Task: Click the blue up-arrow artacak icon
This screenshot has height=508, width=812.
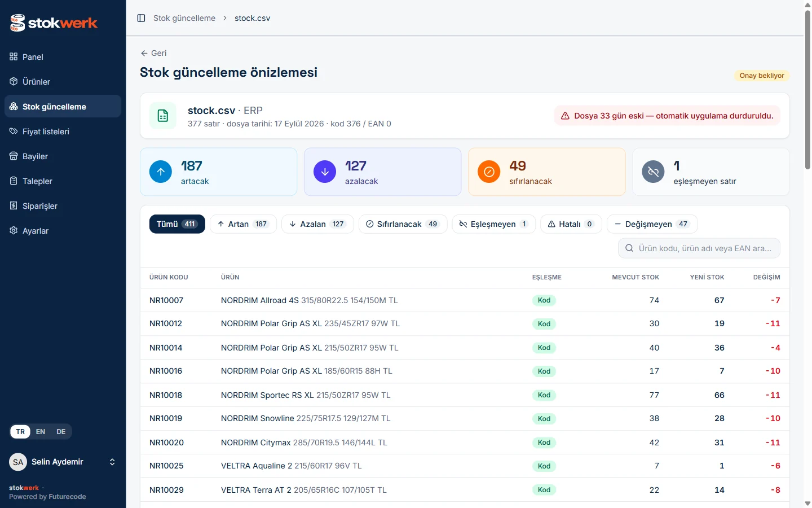Action: coord(161,172)
